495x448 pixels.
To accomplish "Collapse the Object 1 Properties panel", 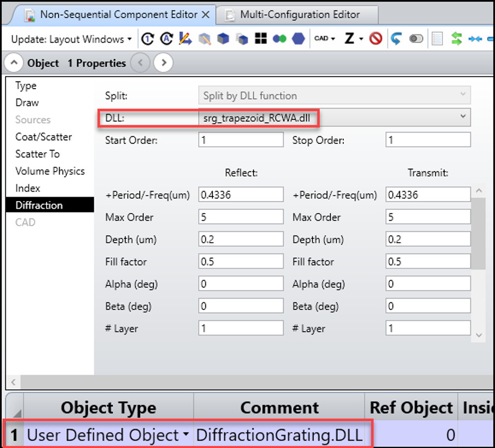I will pyautogui.click(x=15, y=63).
